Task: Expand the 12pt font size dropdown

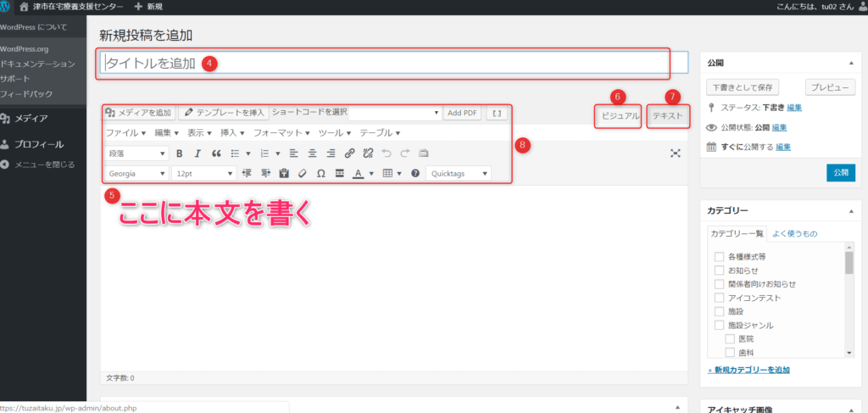Action: point(203,173)
